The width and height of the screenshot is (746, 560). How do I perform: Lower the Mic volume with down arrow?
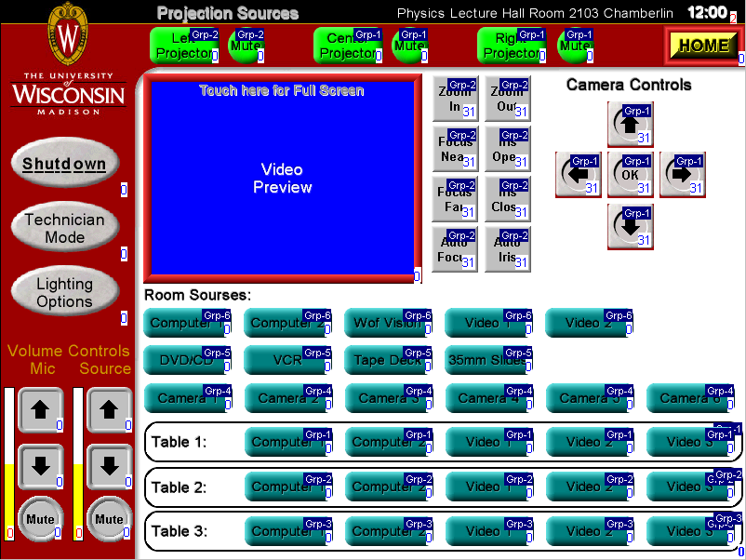click(x=41, y=466)
